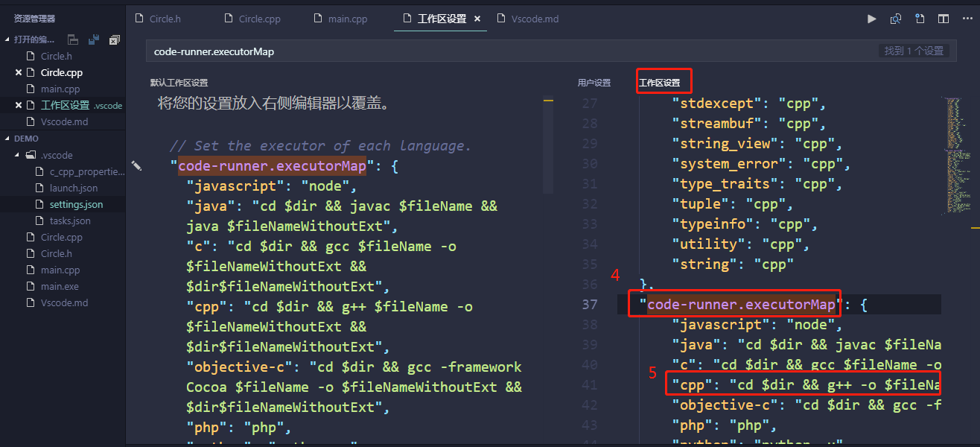Create a new untitled file from the toolbar
This screenshot has height=447, width=980.
pyautogui.click(x=920, y=19)
